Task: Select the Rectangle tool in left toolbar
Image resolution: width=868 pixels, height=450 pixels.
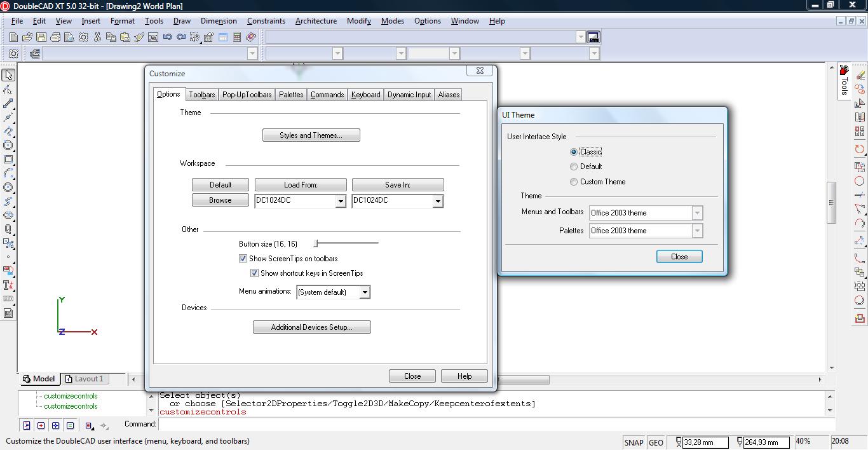Action: [8, 160]
